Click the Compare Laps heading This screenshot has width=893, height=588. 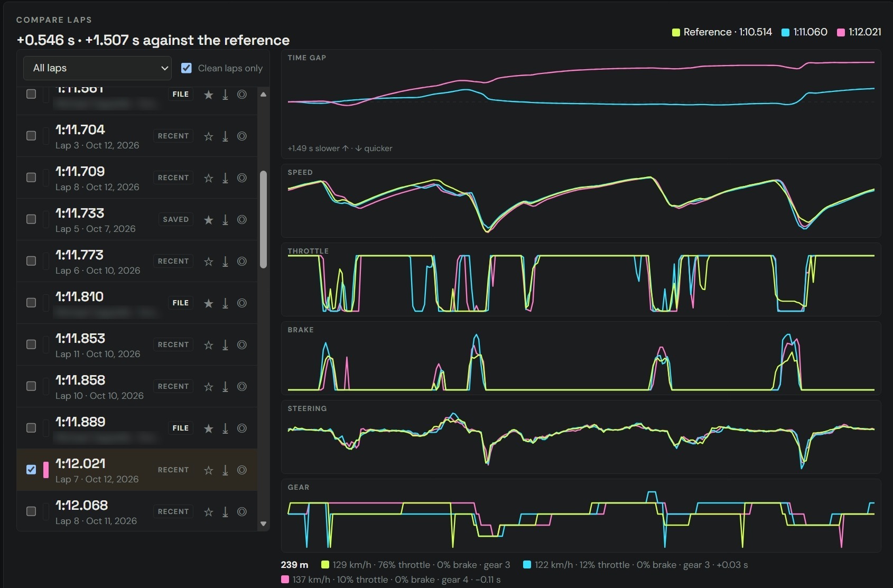(x=54, y=20)
